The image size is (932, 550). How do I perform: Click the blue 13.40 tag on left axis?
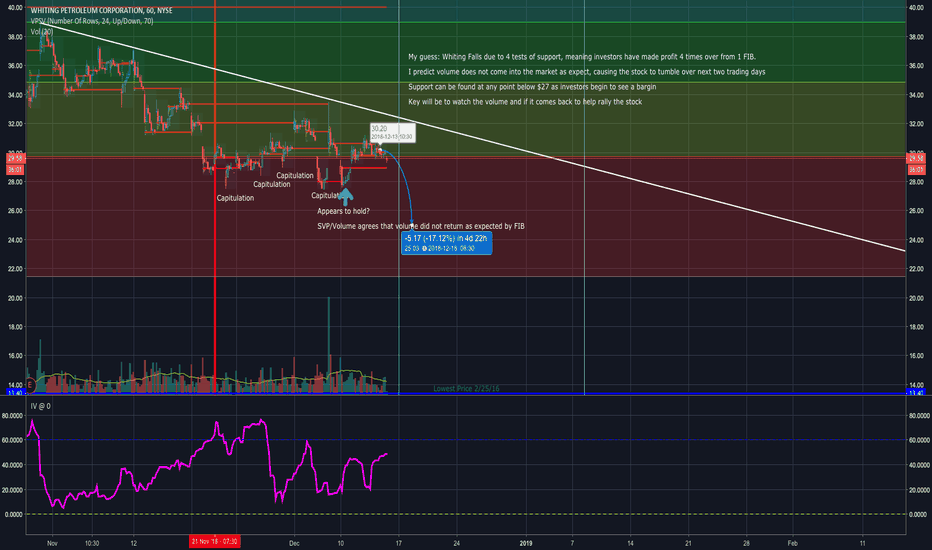pyautogui.click(x=15, y=393)
